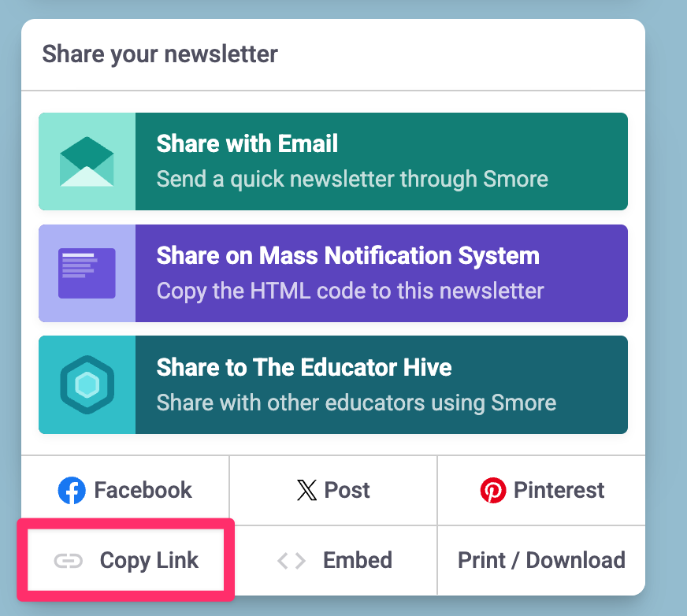Share newsletter to Pinterest
The width and height of the screenshot is (687, 616).
tap(542, 490)
